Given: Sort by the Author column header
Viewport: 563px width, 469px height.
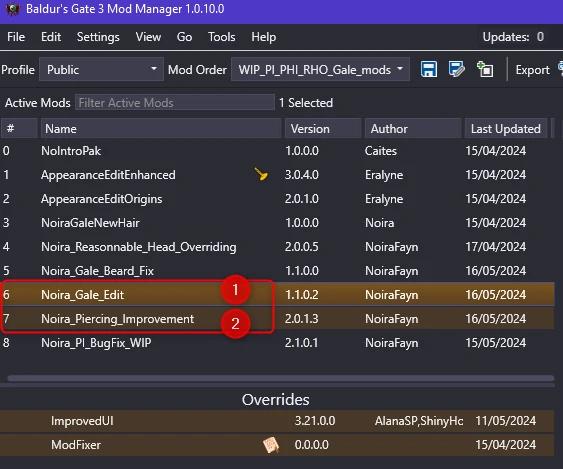Looking at the screenshot, I should tap(413, 129).
